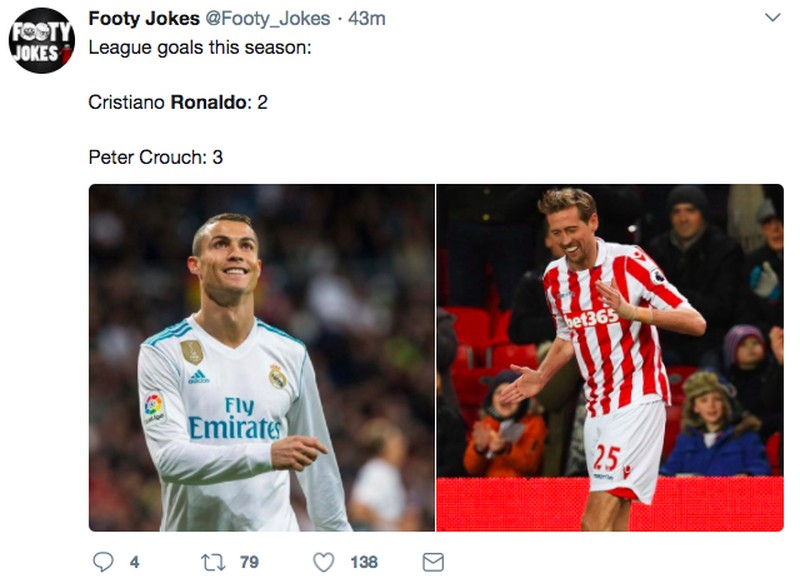Click the reply count 4
This screenshot has height=578, width=800.
[x=134, y=562]
